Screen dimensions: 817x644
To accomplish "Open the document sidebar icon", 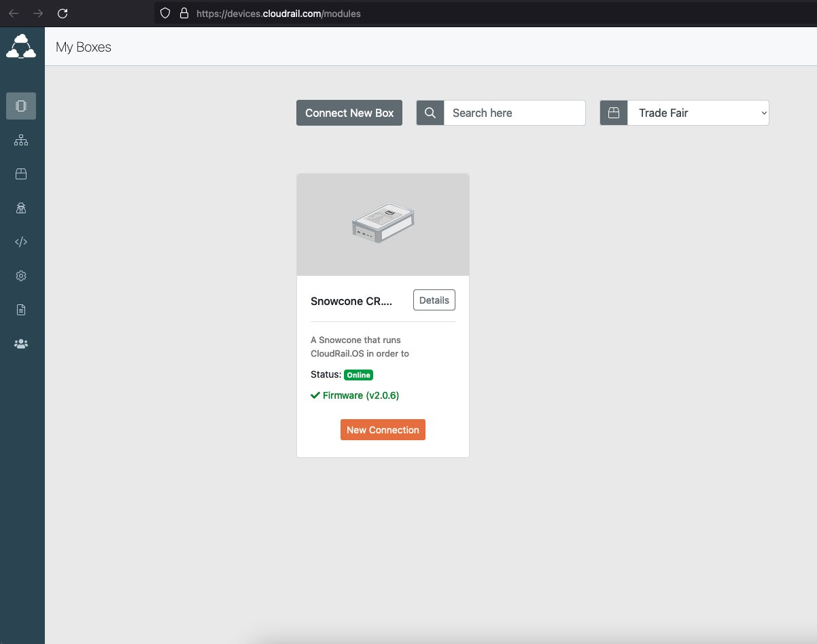I will pyautogui.click(x=21, y=310).
